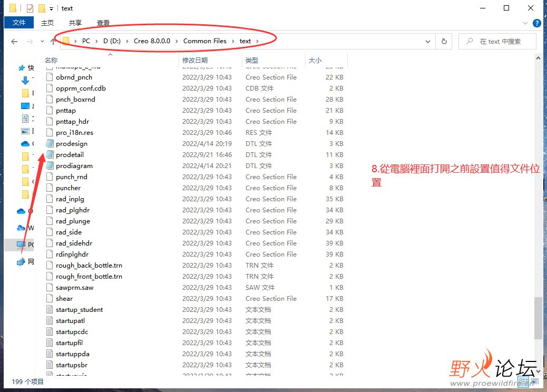
Task: Select the sawprm.saw file icon
Action: click(50, 287)
